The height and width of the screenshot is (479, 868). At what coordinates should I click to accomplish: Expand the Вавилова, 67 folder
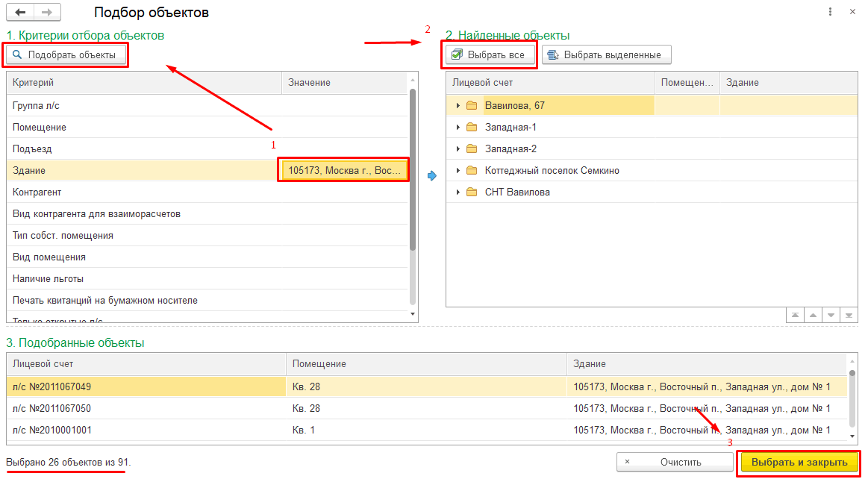tap(458, 106)
